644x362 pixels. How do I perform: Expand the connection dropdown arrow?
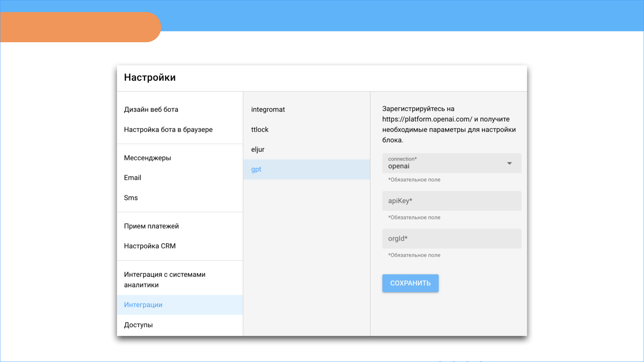pos(509,163)
